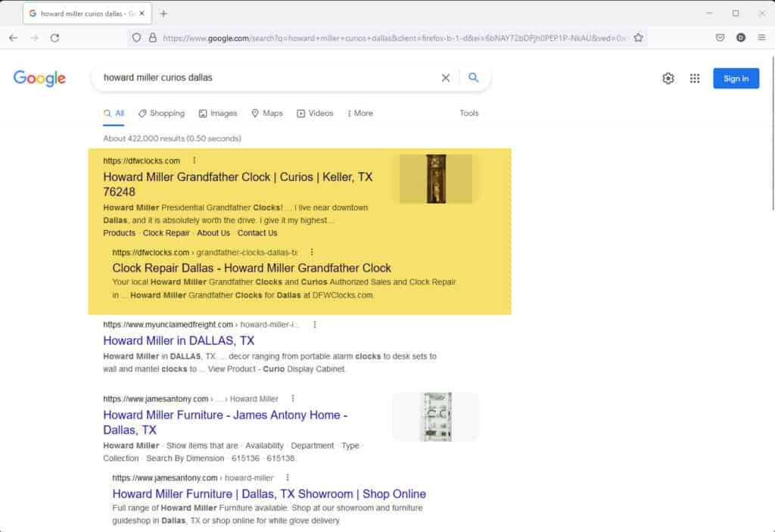Open Clock Repair Dallas - Howard Miller result
The height and width of the screenshot is (532, 775).
[x=251, y=268]
